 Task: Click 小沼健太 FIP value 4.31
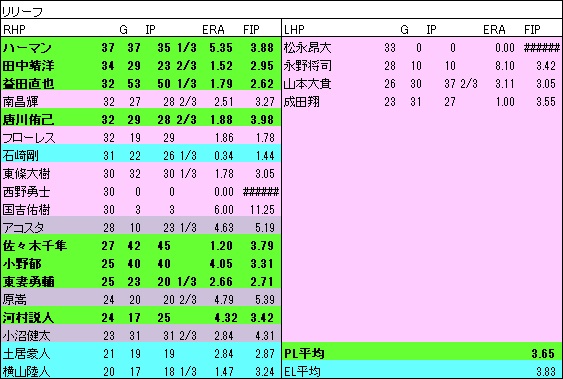coord(265,336)
